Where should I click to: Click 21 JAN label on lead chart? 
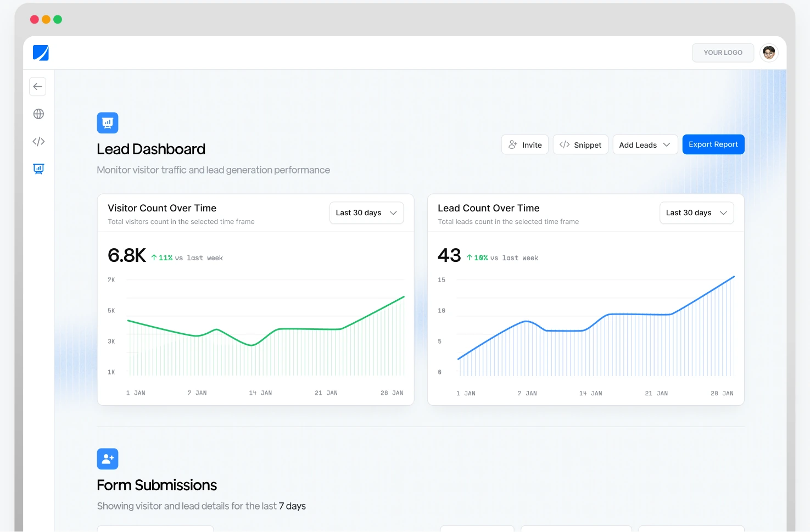656,394
